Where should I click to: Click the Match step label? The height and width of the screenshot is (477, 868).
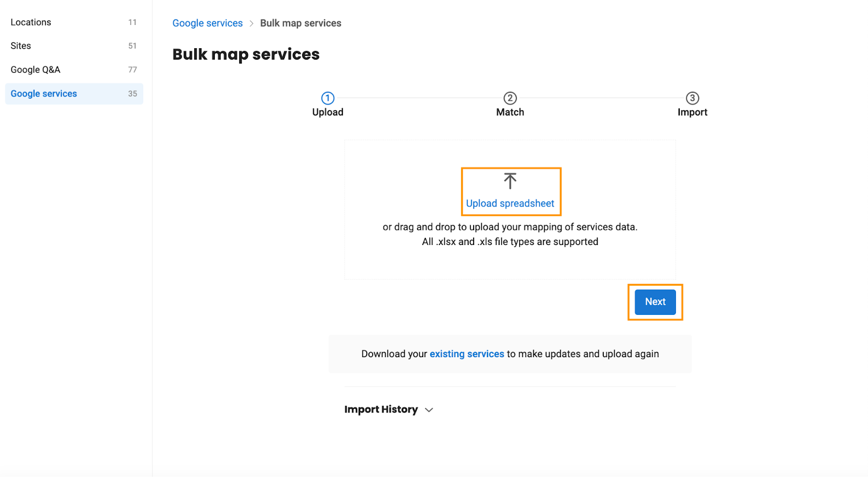tap(510, 112)
